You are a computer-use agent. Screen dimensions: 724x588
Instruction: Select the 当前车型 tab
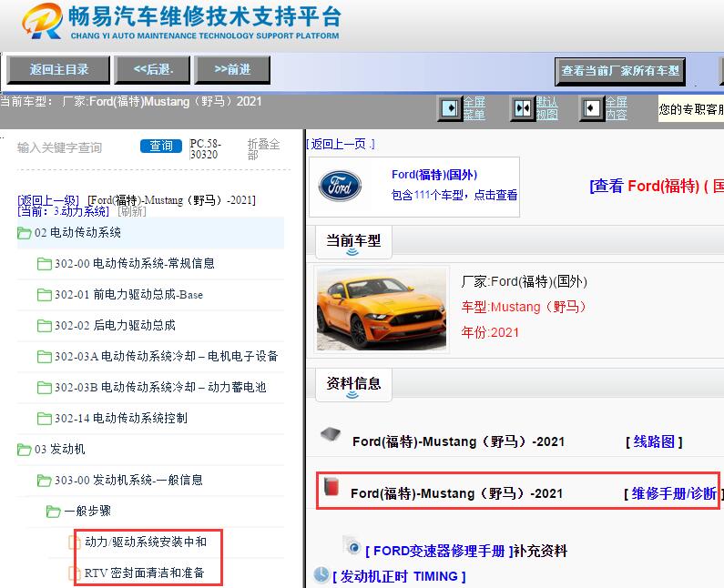pos(353,242)
